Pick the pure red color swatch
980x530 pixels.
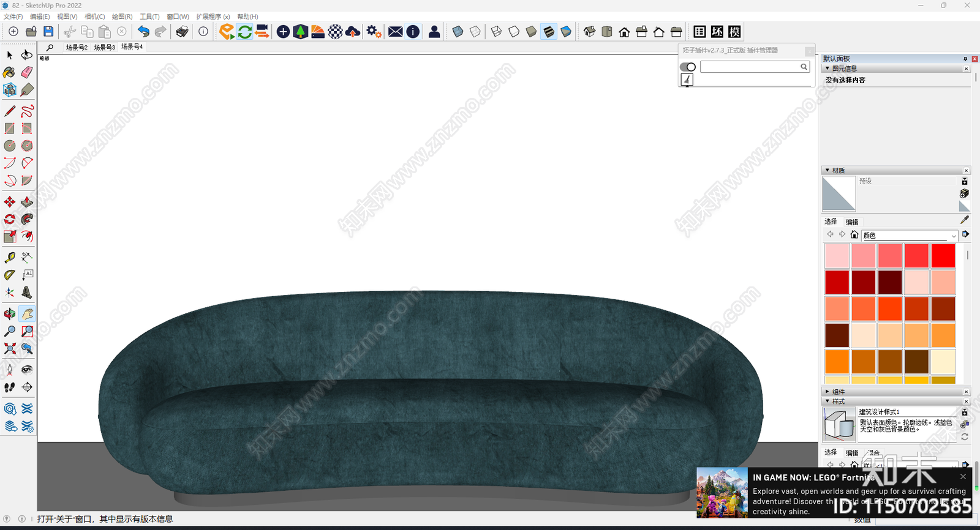tap(943, 256)
